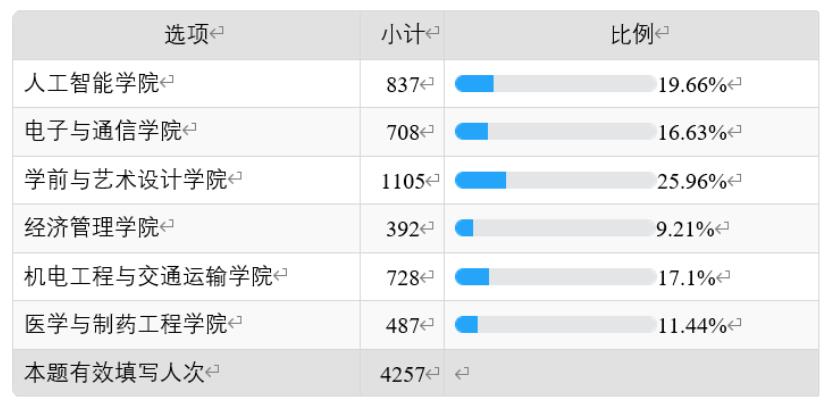Click the 19.66% progress bar
Viewport: 838px width, 411px height.
pyautogui.click(x=555, y=84)
